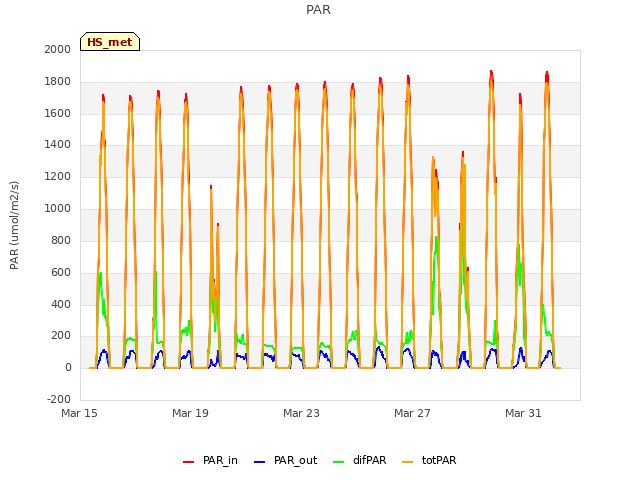Click the Mar 27 x-axis label
The width and height of the screenshot is (640, 480).
[412, 413]
